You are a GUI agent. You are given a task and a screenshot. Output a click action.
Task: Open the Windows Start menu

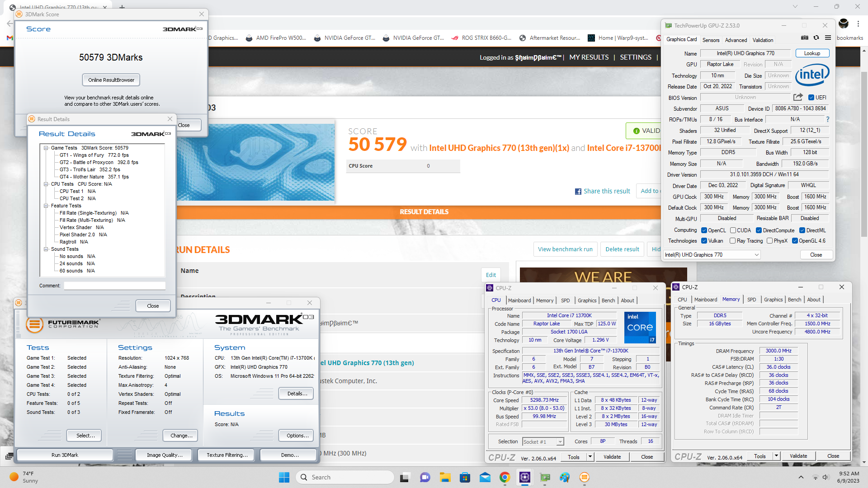[x=284, y=477]
